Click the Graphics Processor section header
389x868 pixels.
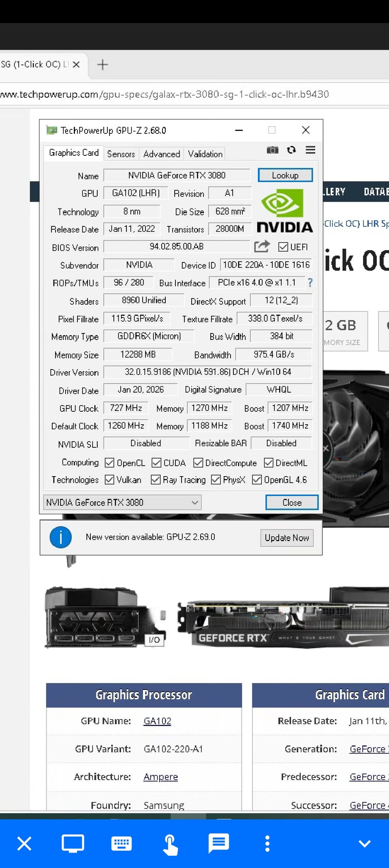[144, 695]
